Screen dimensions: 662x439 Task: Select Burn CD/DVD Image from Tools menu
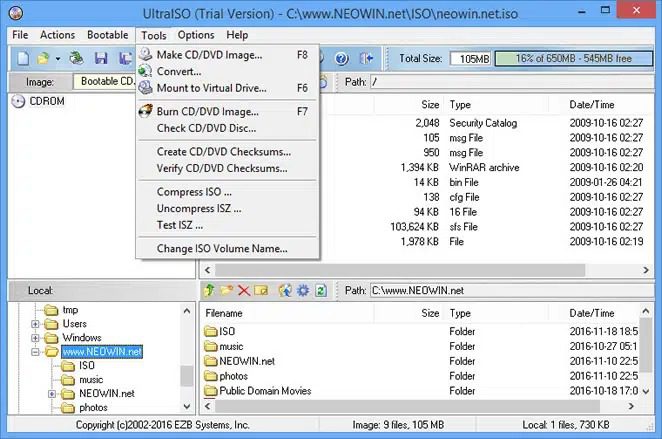click(x=207, y=111)
